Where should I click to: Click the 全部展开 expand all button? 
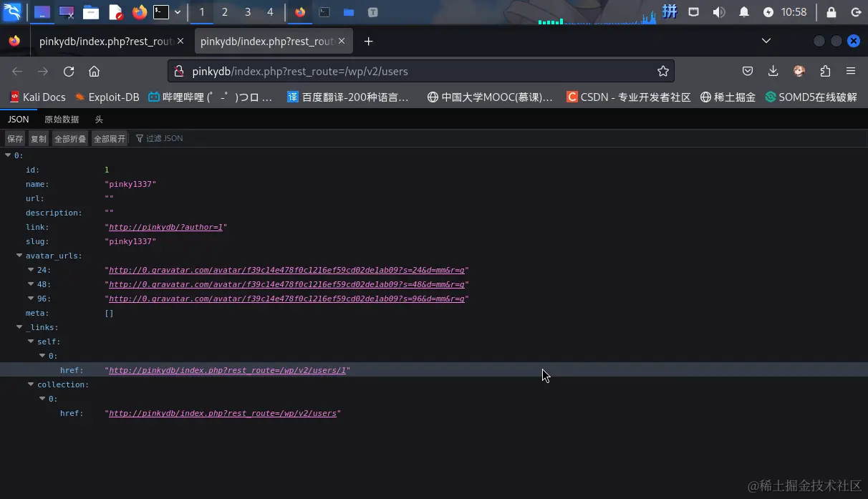(110, 138)
